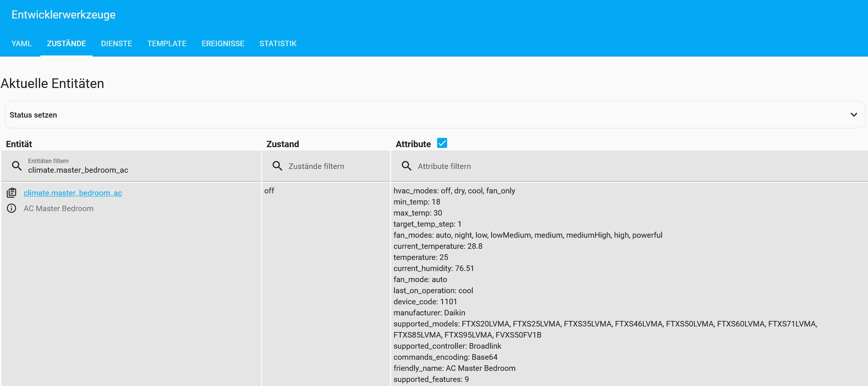Click the search icon in Zustände filtern
This screenshot has width=868, height=386.
point(277,166)
